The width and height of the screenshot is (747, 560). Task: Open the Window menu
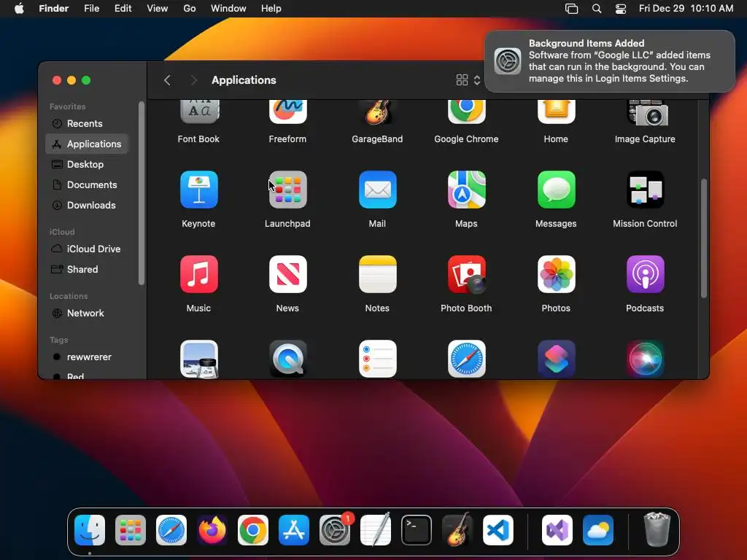228,9
